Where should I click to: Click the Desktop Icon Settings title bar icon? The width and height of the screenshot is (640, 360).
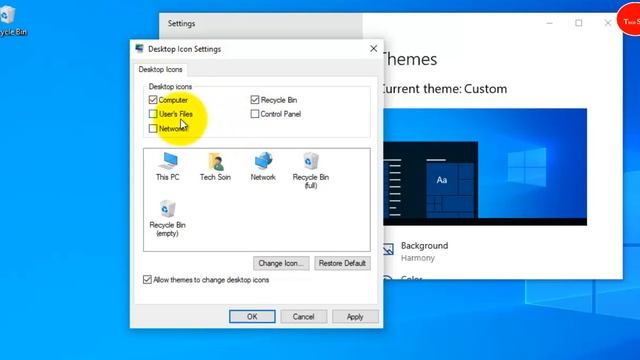(139, 49)
